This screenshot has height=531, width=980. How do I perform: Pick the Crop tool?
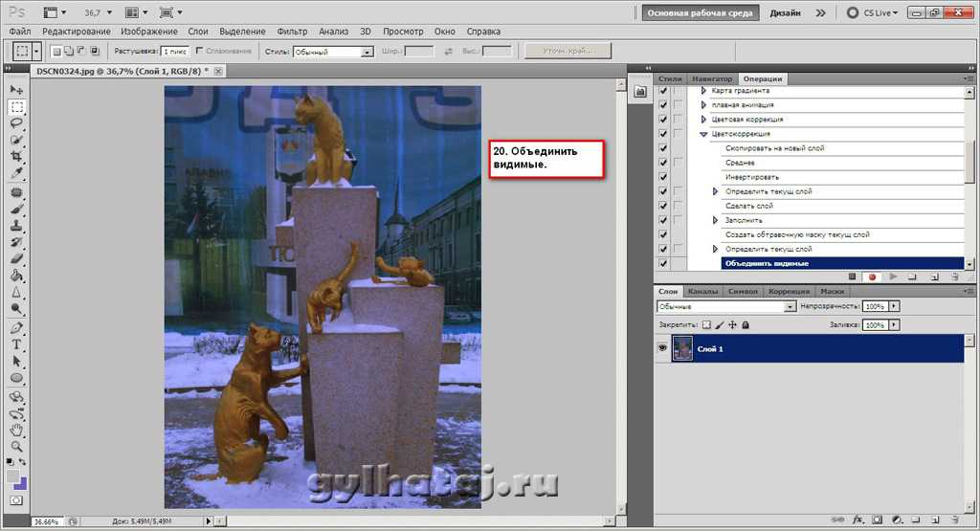pyautogui.click(x=16, y=157)
